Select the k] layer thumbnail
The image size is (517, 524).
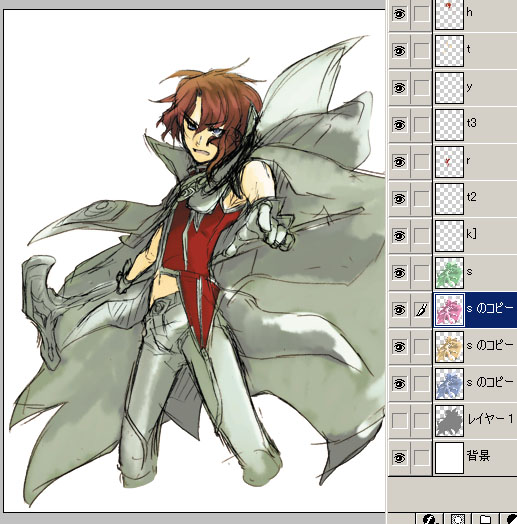pyautogui.click(x=449, y=236)
